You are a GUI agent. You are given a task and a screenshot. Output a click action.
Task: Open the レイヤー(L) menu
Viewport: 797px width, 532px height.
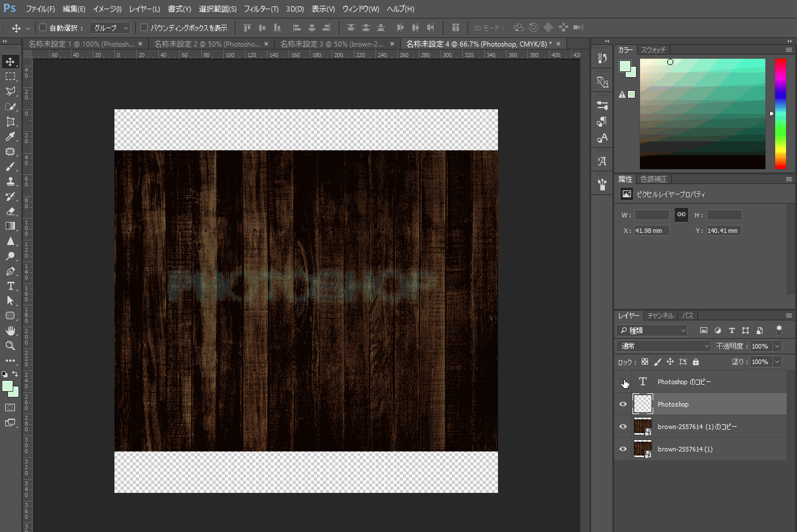point(144,9)
